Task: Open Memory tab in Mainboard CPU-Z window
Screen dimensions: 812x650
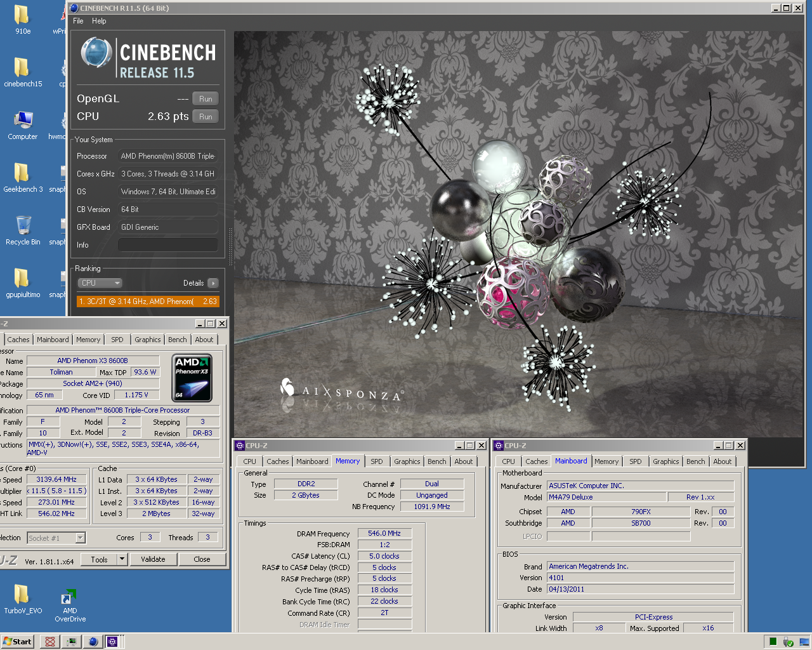Action: (606, 461)
